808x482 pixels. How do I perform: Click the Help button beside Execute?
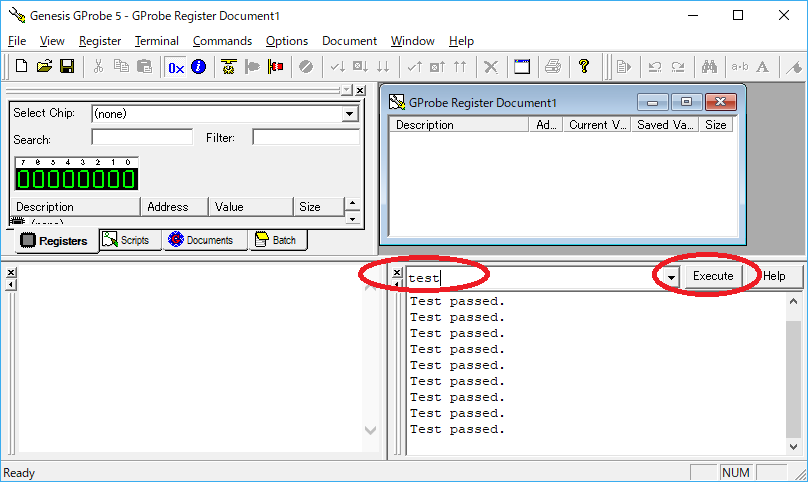click(774, 276)
